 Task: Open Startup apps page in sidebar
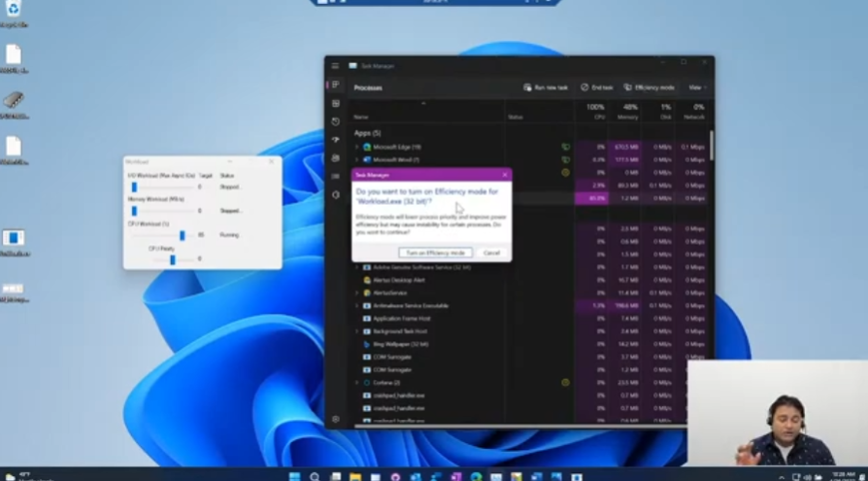pos(336,140)
